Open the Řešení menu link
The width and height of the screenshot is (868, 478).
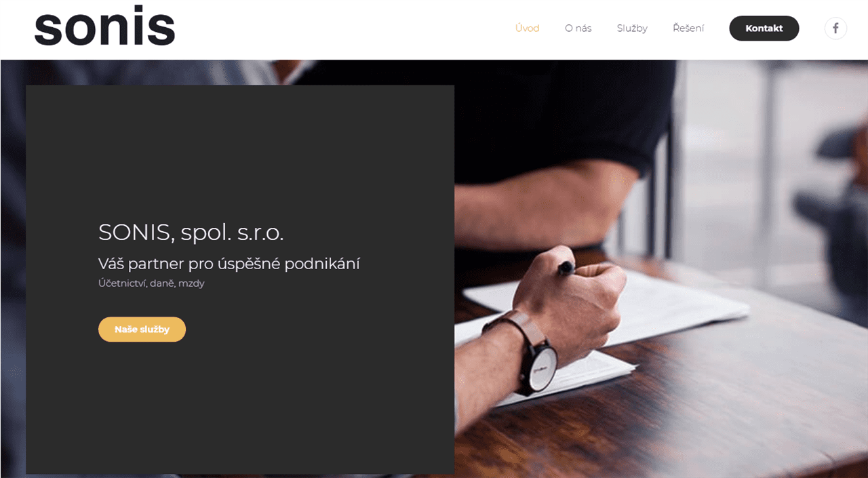tap(688, 28)
